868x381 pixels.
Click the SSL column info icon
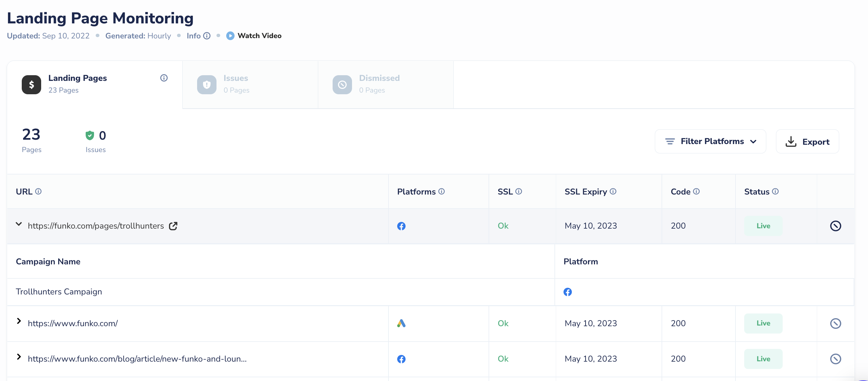click(519, 191)
